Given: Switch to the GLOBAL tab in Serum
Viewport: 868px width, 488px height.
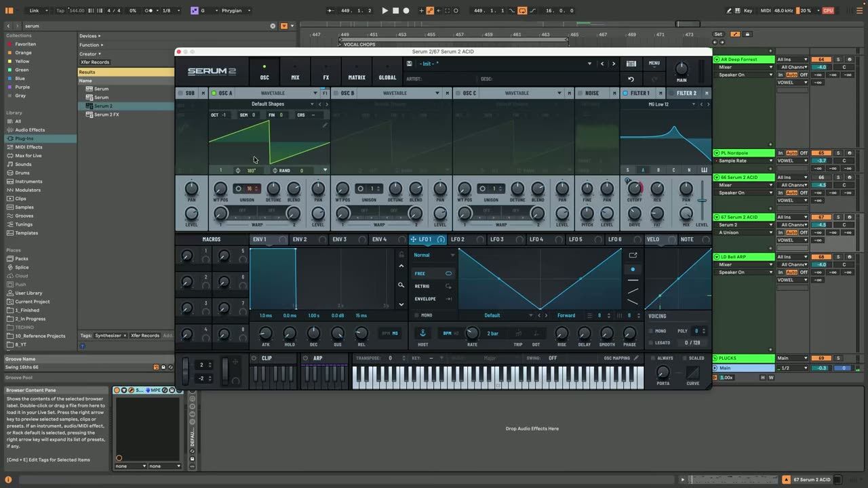Looking at the screenshot, I should [x=387, y=73].
